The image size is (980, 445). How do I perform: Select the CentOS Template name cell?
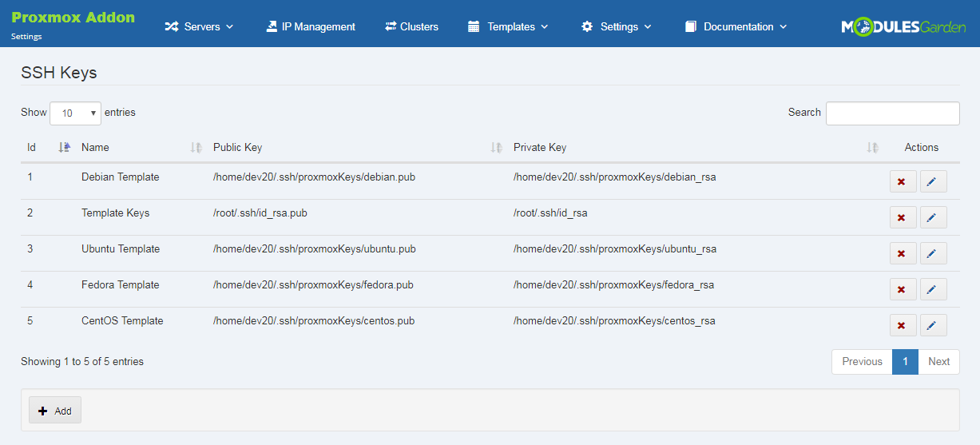122,320
